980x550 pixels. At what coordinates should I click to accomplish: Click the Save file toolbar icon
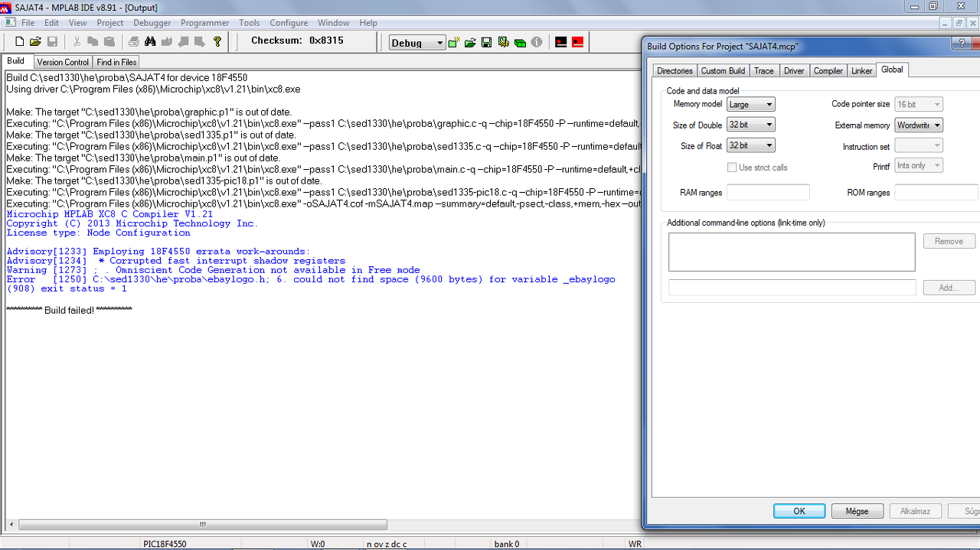point(52,42)
